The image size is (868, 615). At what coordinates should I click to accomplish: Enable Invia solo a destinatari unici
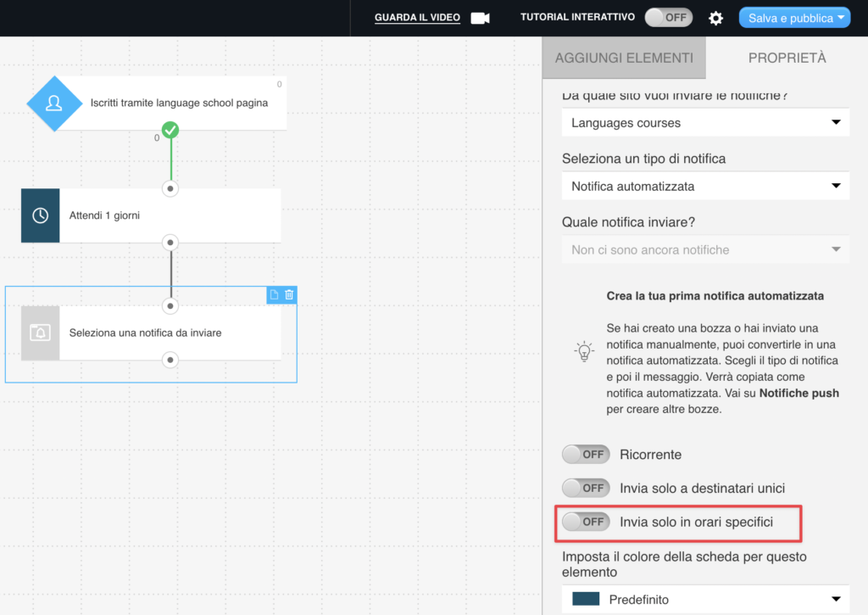pos(586,488)
